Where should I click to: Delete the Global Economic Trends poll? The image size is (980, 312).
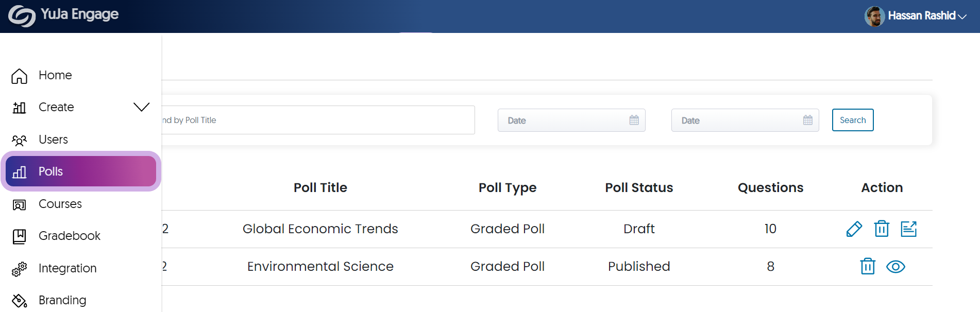coord(882,229)
